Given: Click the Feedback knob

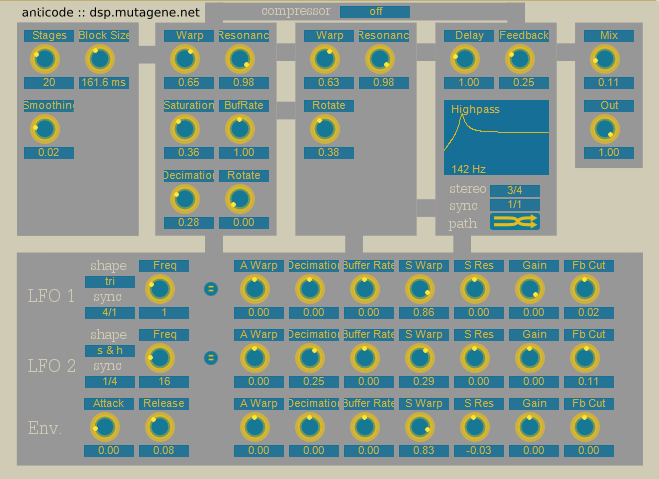Looking at the screenshot, I should (520, 59).
